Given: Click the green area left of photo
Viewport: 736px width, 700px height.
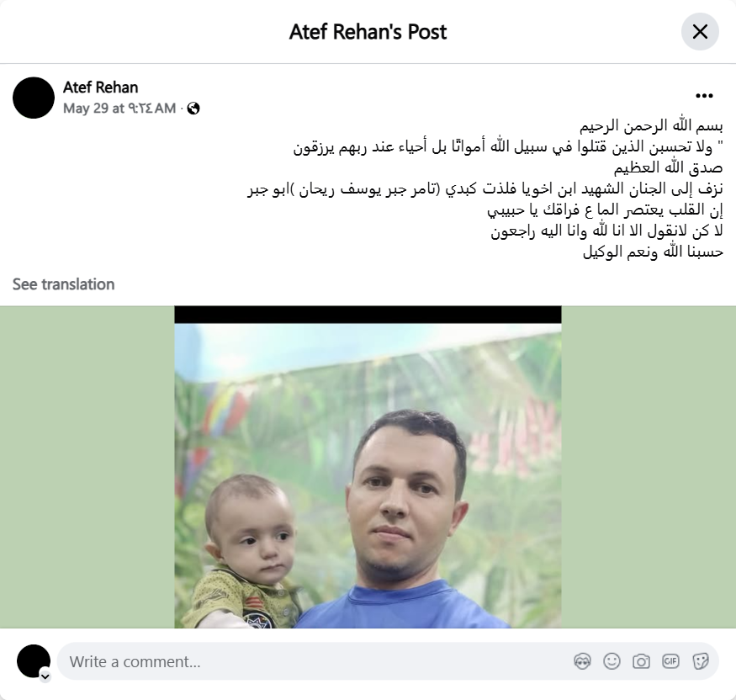Looking at the screenshot, I should (x=87, y=467).
